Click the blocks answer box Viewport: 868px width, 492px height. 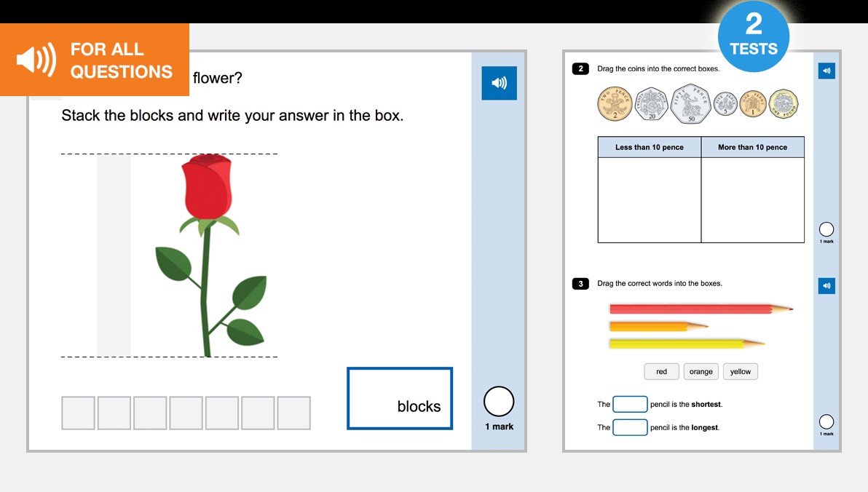pos(400,398)
